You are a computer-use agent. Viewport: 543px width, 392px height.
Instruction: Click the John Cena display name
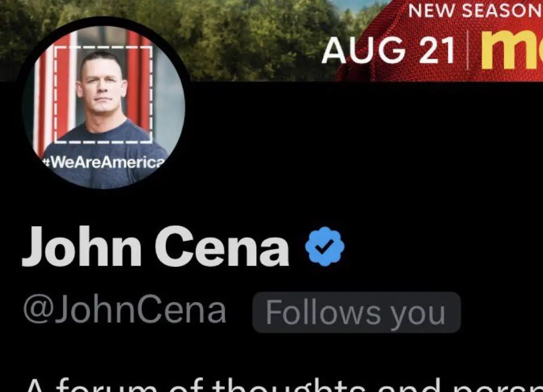155,246
